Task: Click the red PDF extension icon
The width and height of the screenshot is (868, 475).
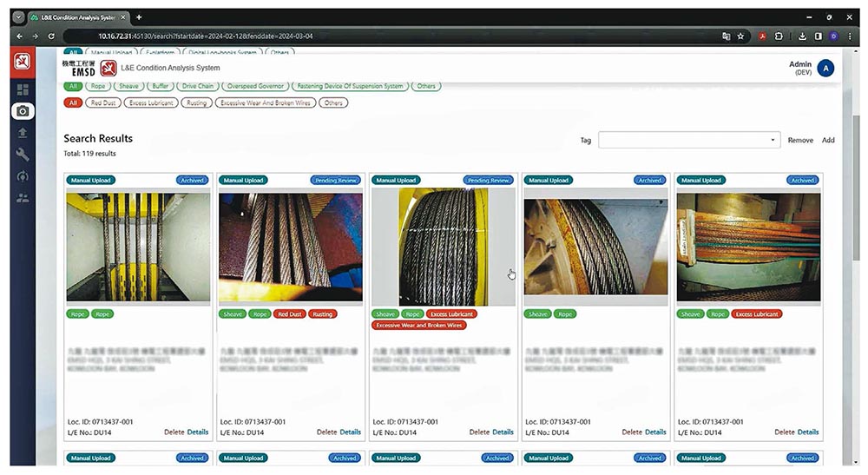Action: (x=762, y=36)
